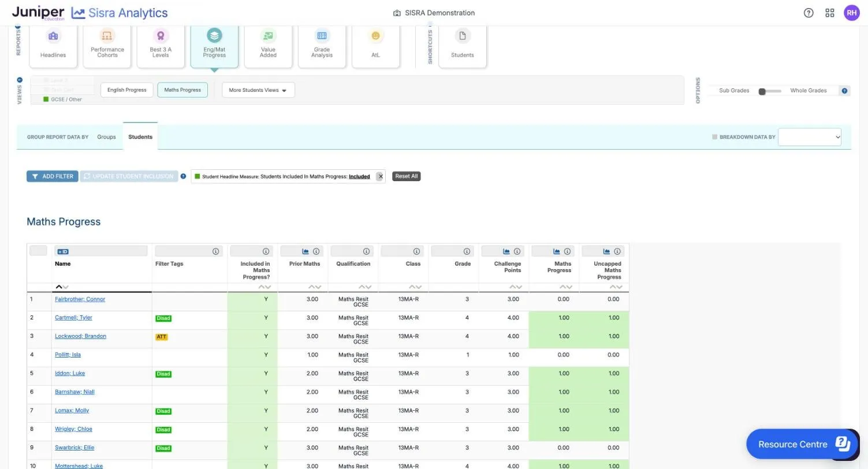
Task: Sort the table by Class
Action: (415, 287)
